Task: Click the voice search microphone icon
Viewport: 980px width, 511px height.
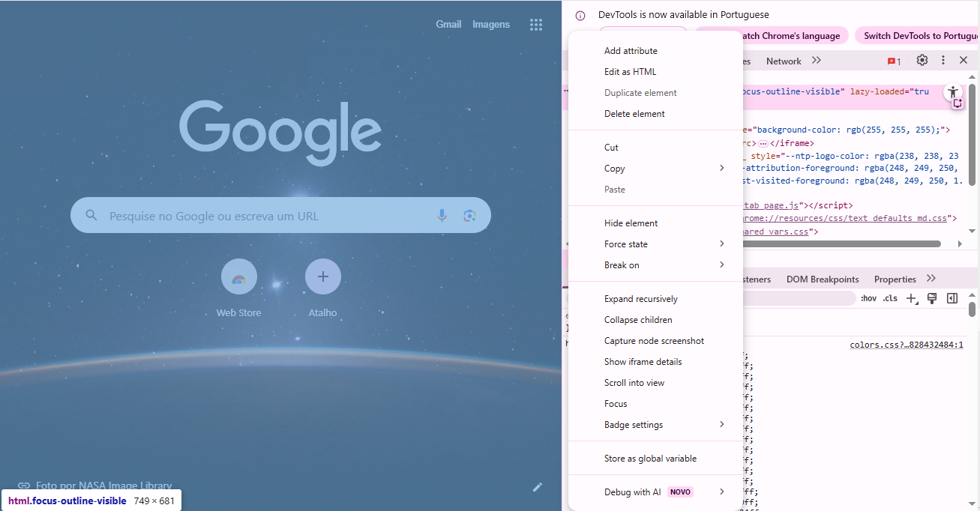Action: 442,216
